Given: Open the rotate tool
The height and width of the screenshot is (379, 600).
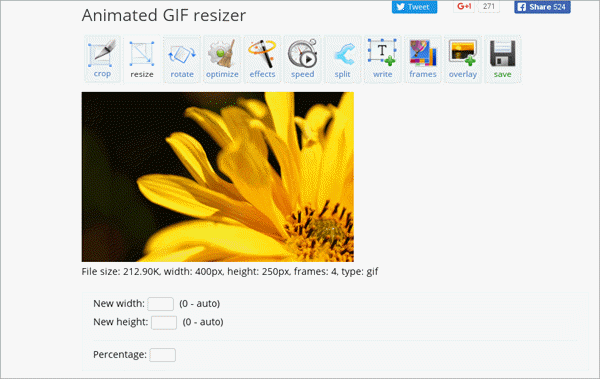Looking at the screenshot, I should point(182,59).
